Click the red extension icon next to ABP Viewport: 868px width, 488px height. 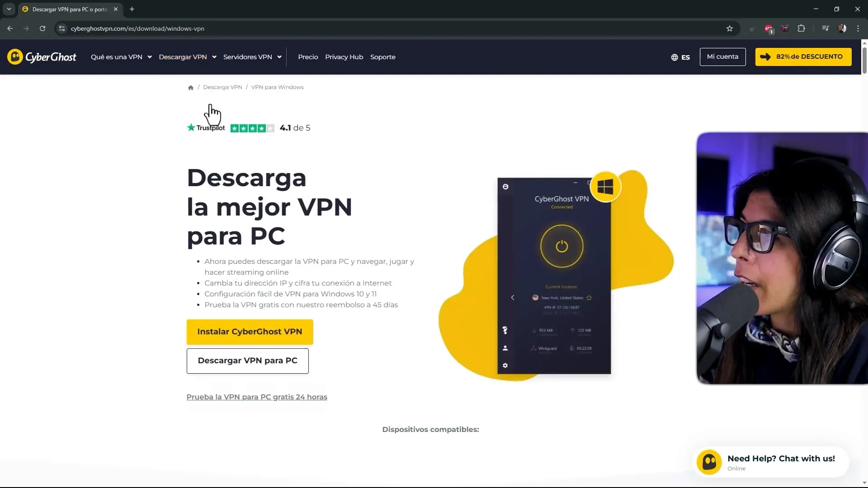point(785,28)
